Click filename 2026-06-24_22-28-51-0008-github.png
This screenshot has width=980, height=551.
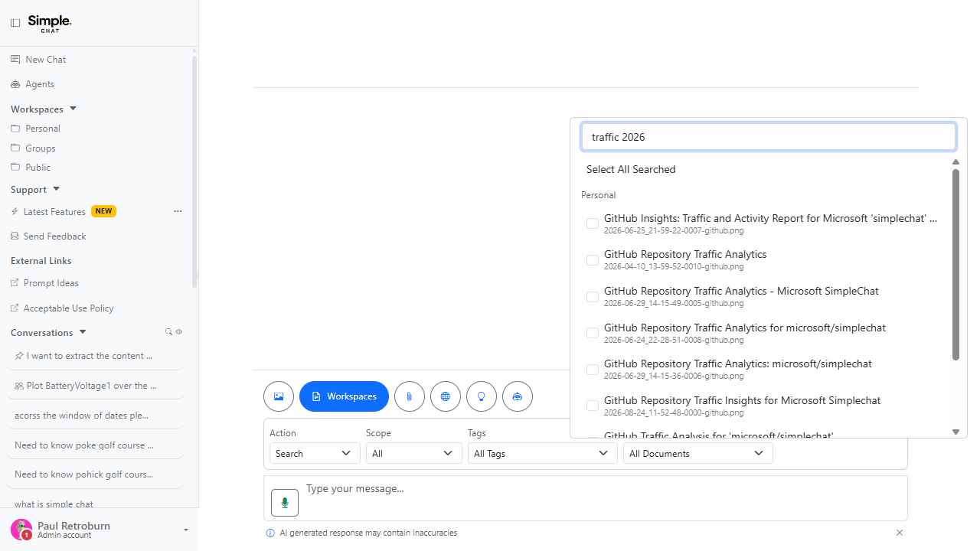click(x=674, y=340)
